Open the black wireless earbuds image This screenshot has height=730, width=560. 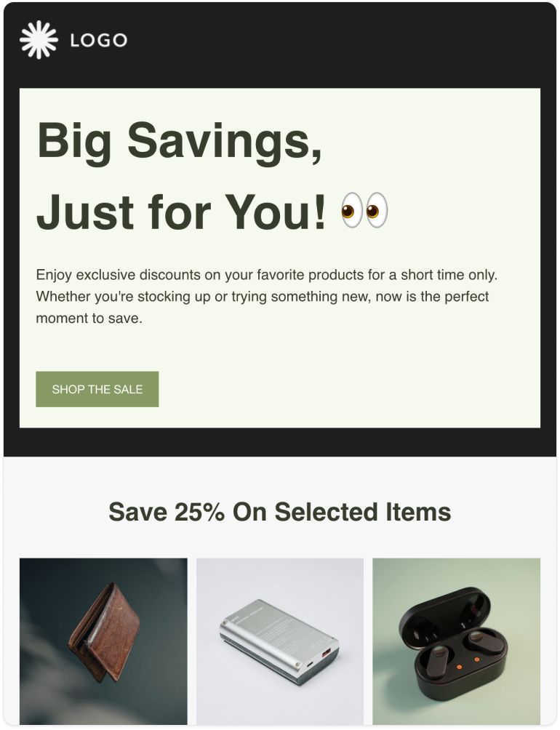[456, 641]
